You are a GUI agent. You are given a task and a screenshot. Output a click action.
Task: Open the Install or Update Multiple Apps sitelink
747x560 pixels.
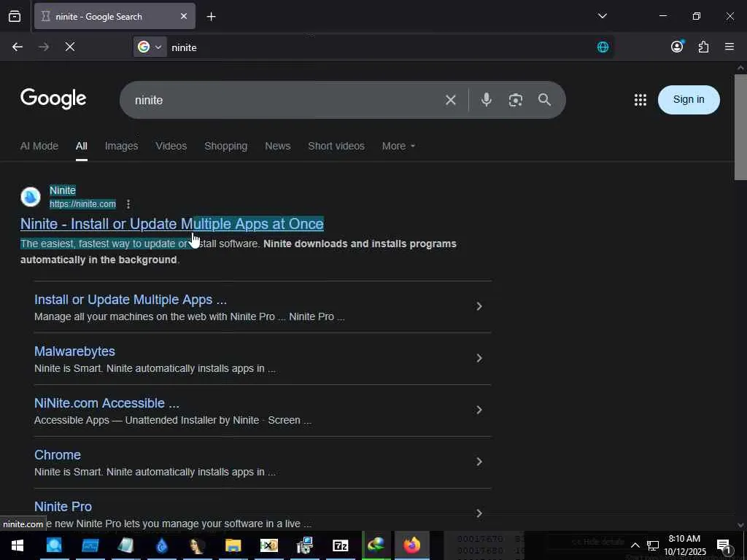[131, 300]
